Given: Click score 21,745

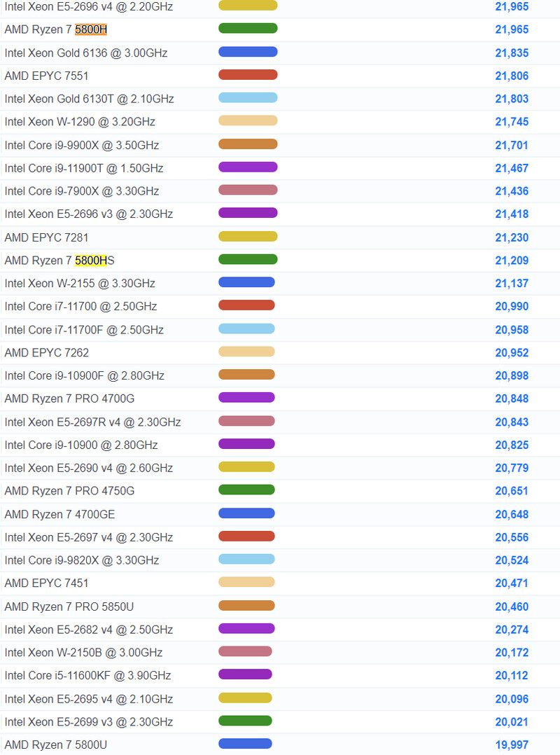Looking at the screenshot, I should (x=512, y=122).
